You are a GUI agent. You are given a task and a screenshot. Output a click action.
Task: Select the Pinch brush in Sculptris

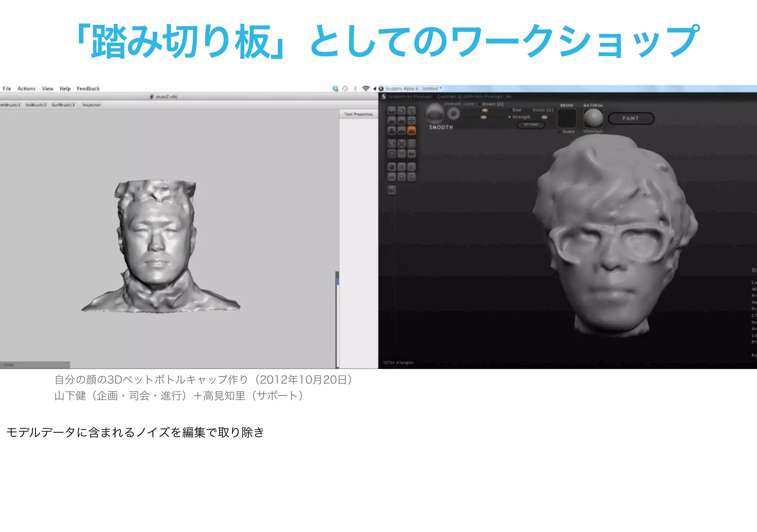401,130
